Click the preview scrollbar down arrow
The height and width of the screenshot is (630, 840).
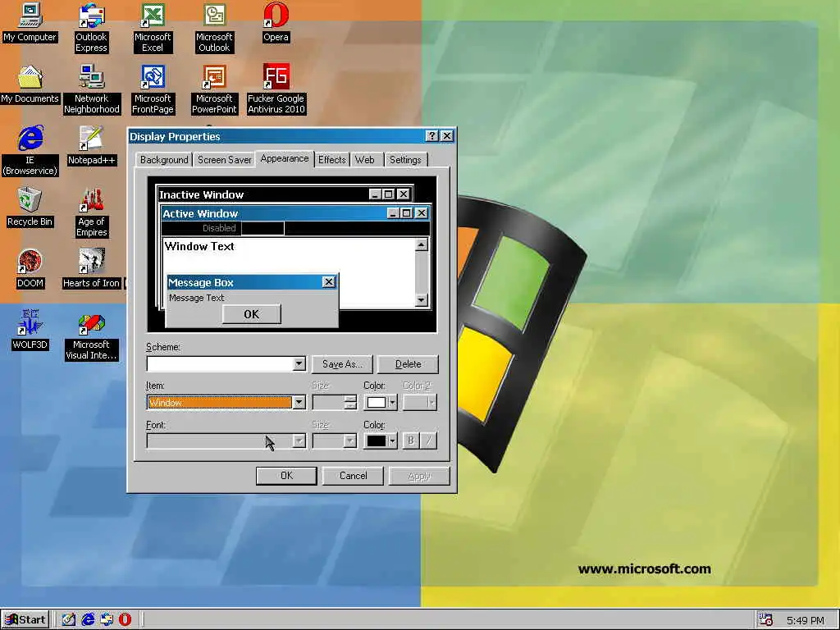(x=422, y=299)
